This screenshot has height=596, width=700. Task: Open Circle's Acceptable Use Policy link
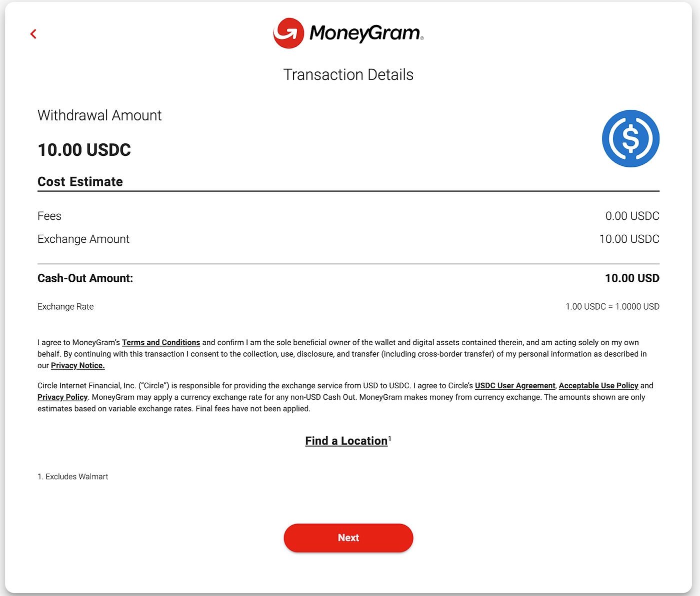(598, 386)
